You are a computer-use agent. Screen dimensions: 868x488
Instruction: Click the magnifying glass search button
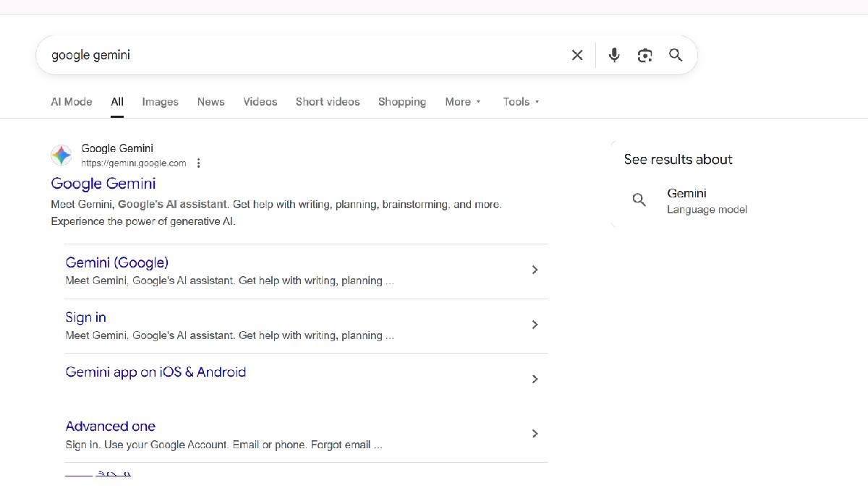tap(676, 55)
